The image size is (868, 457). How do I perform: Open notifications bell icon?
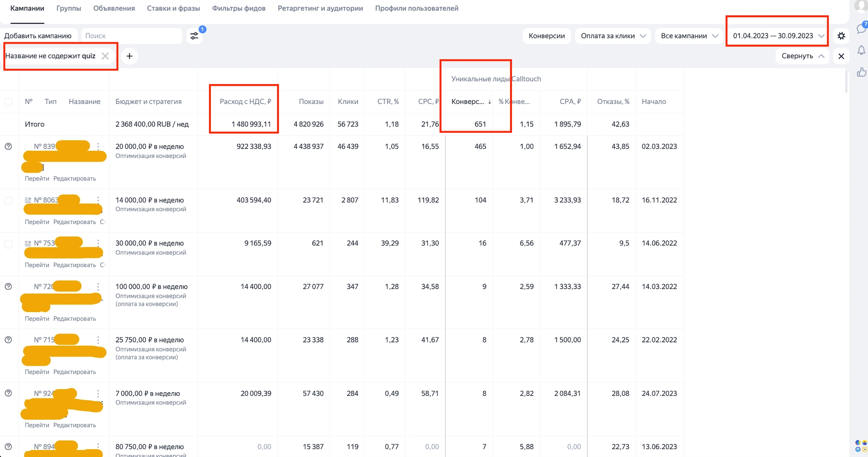tap(861, 51)
